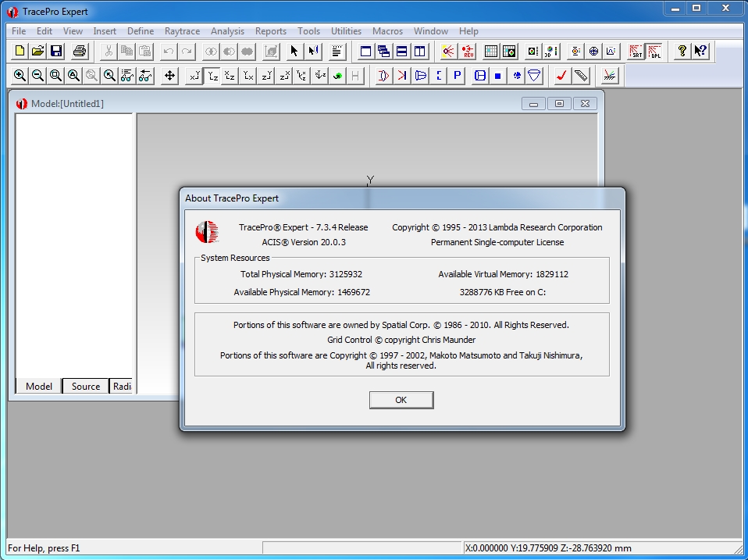Switch to the Source tab
Image resolution: width=748 pixels, height=560 pixels.
point(86,387)
